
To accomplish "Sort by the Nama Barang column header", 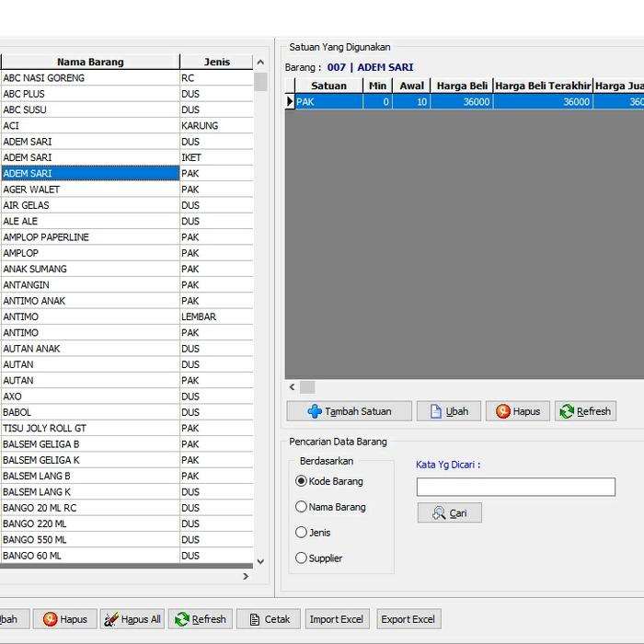I will click(90, 63).
